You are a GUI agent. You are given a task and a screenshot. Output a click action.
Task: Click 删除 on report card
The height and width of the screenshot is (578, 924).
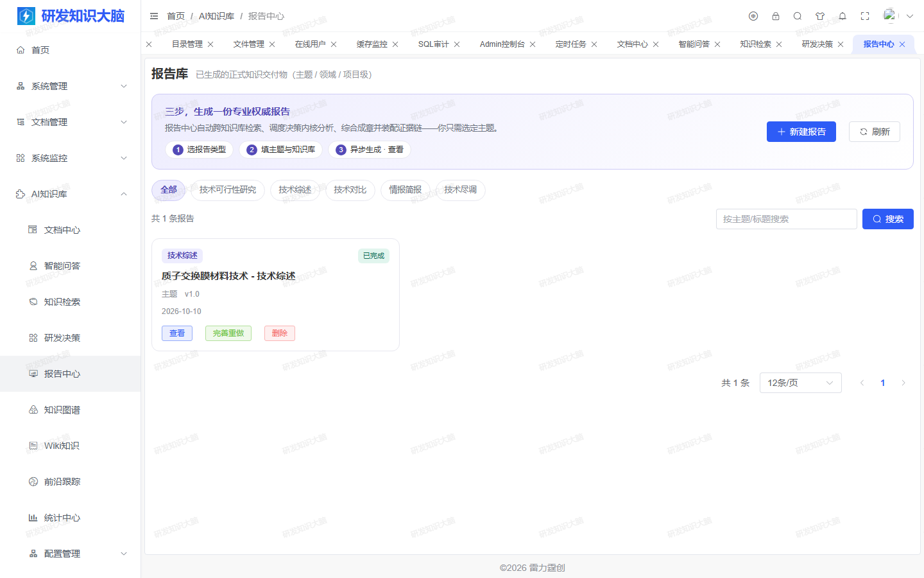point(280,333)
